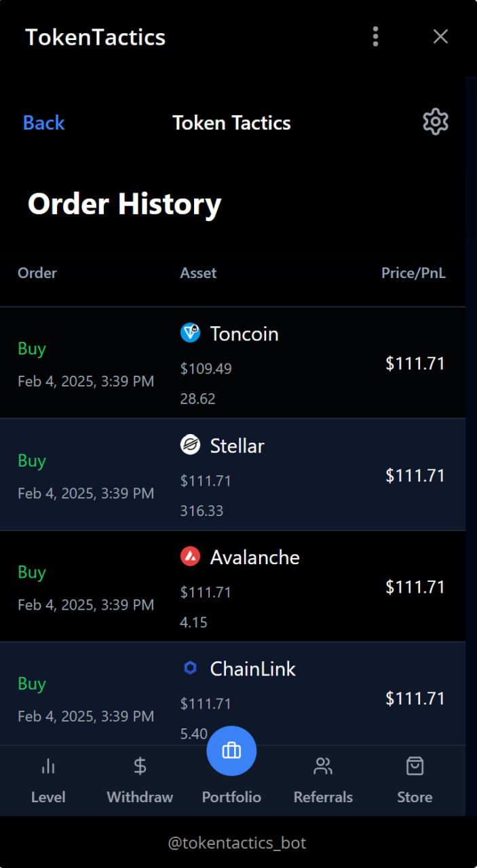Close the TokenTactics mini app
The image size is (477, 868).
point(440,37)
